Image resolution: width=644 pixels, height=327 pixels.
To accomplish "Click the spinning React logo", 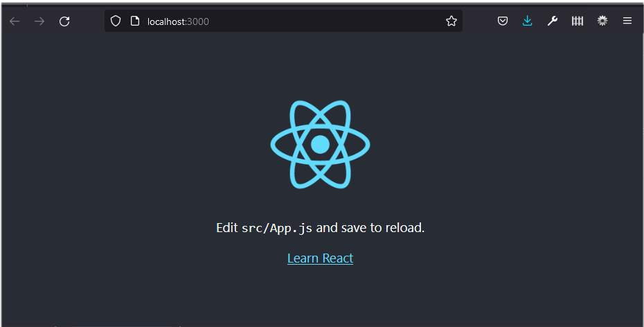I will [x=321, y=145].
